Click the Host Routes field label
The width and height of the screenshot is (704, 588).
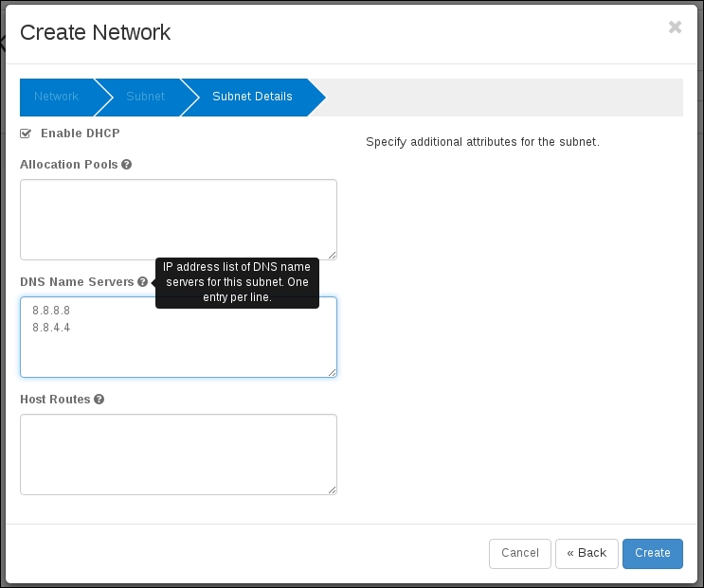[x=55, y=400]
